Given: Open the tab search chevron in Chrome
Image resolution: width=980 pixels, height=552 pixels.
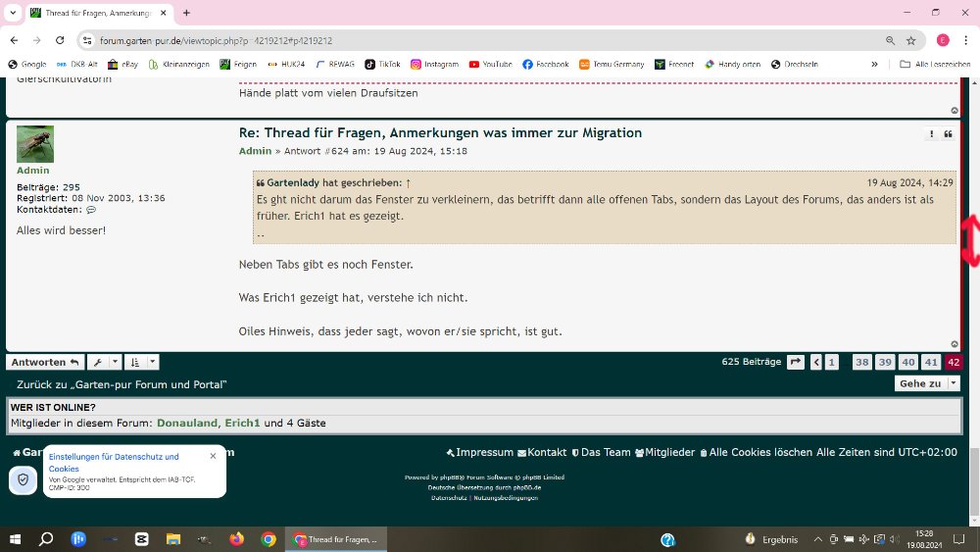Looking at the screenshot, I should (12, 13).
